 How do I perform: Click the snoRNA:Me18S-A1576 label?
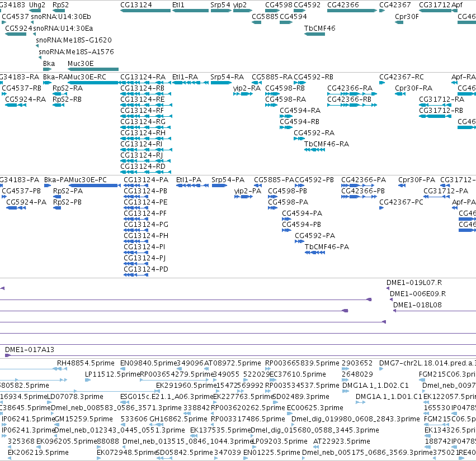tap(76, 51)
